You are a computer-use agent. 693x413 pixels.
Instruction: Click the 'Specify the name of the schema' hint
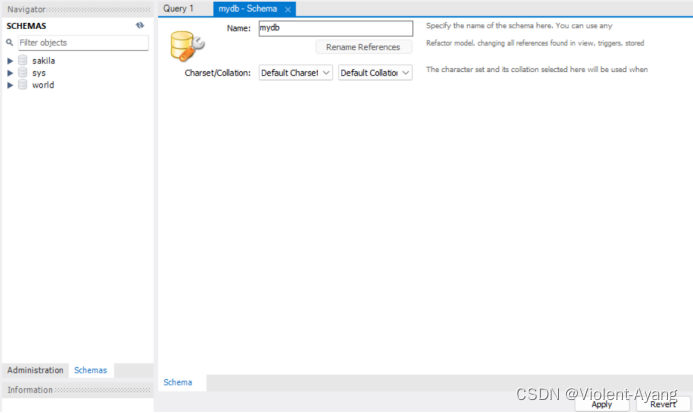[519, 26]
